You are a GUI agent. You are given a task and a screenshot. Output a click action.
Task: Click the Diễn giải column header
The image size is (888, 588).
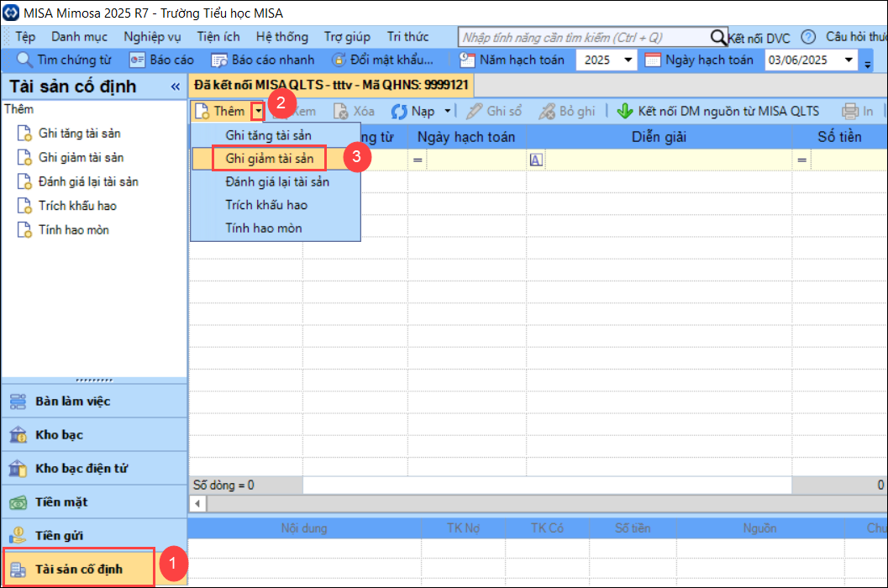pos(659,137)
